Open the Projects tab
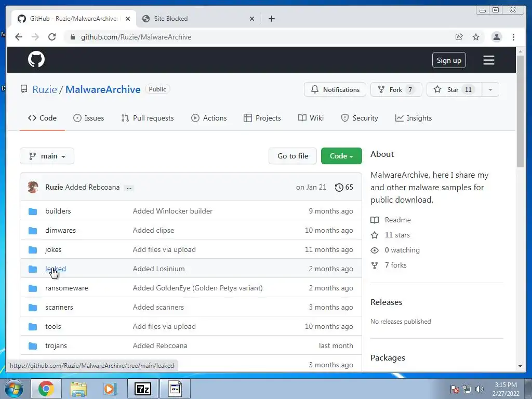 click(x=262, y=118)
